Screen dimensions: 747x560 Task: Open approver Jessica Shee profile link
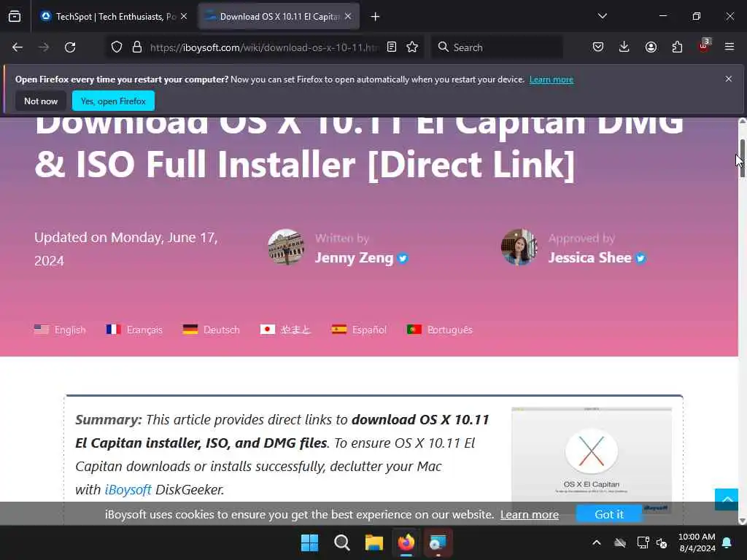[589, 257]
